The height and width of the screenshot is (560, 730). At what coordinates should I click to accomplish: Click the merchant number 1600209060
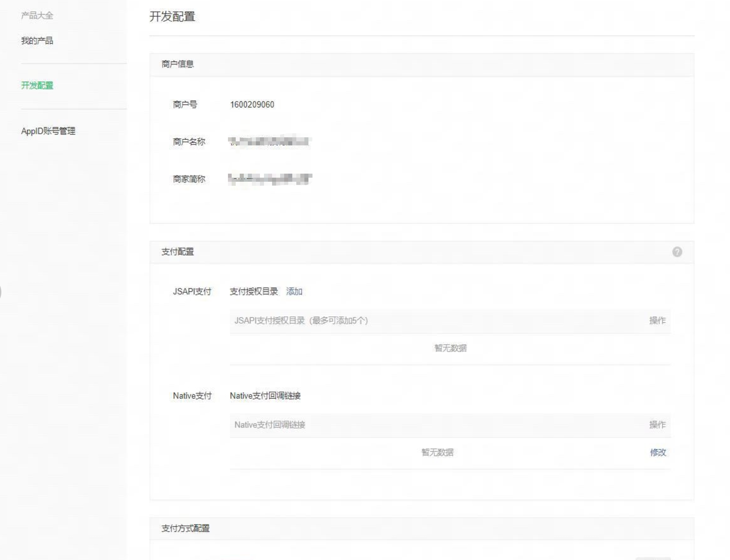[252, 105]
